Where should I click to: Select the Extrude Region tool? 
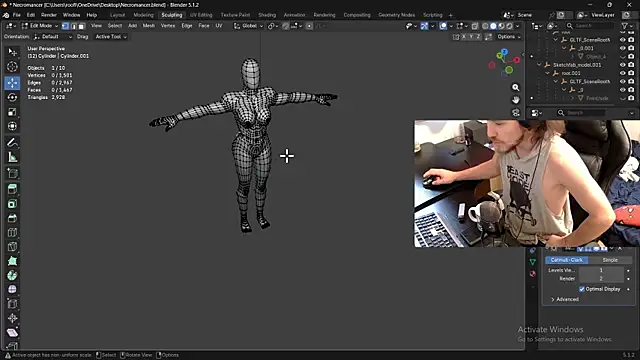[12, 189]
